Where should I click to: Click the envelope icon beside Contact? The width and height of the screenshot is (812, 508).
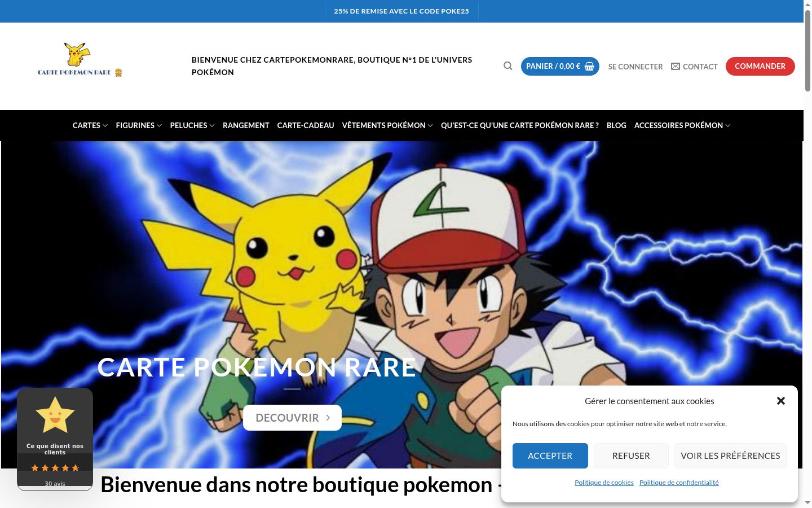(676, 67)
